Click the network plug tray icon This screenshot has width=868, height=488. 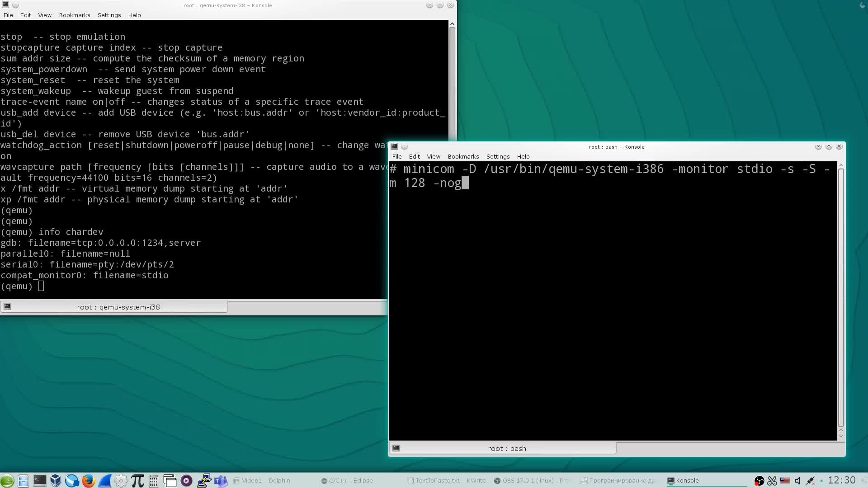point(810,481)
